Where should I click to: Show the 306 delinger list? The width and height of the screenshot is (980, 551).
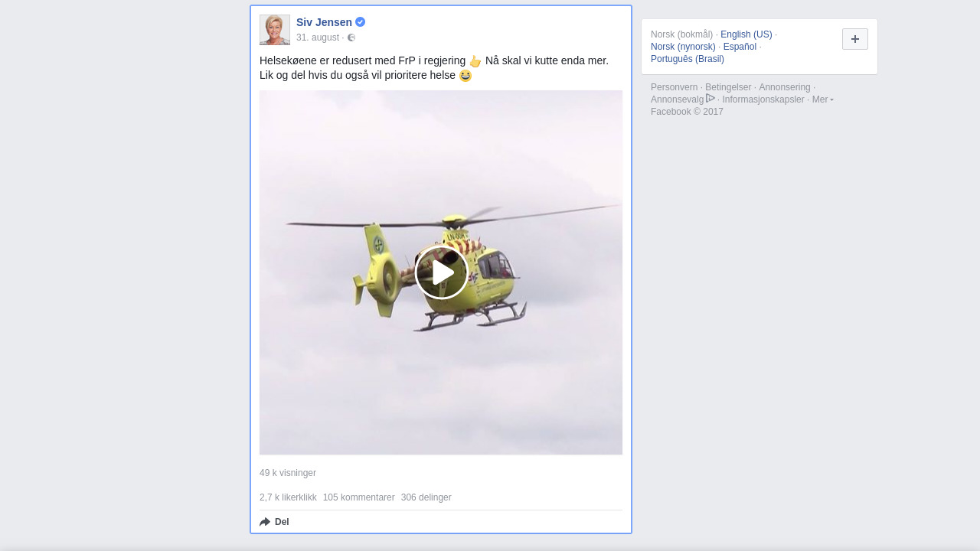[426, 497]
